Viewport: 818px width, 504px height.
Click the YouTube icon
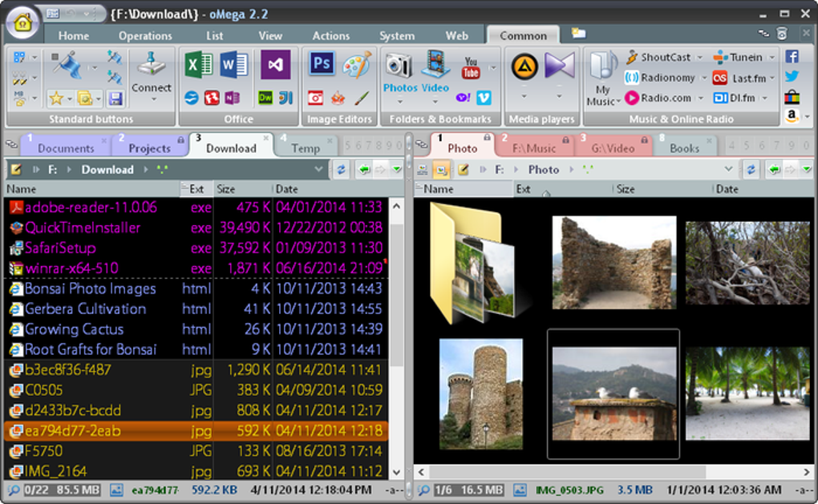click(x=471, y=68)
